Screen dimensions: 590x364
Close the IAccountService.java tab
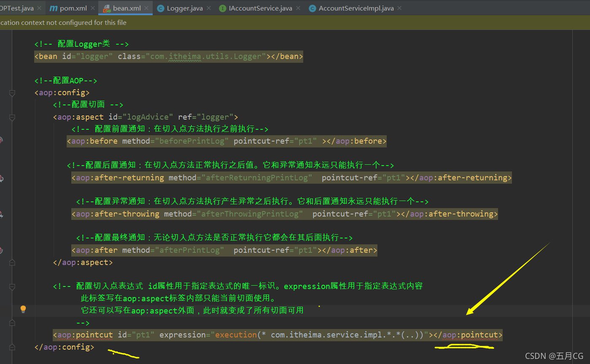[x=298, y=8]
